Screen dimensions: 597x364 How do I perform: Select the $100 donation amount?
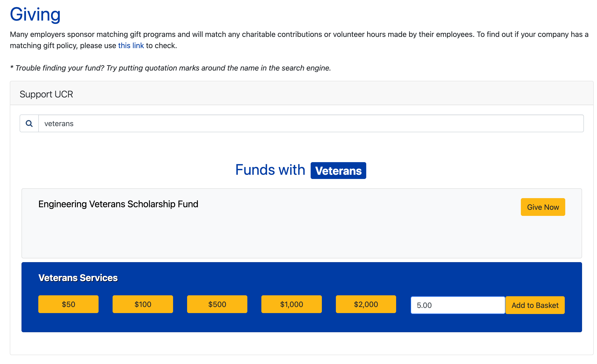pos(143,304)
